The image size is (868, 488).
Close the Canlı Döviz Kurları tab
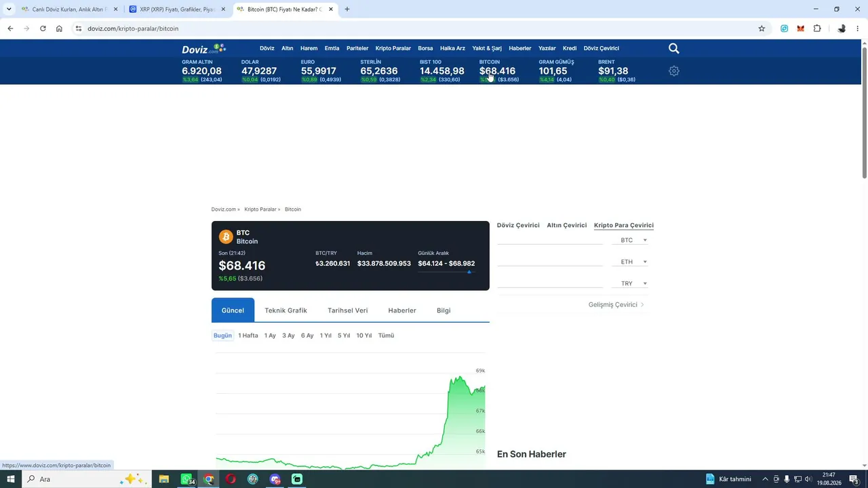tap(115, 9)
